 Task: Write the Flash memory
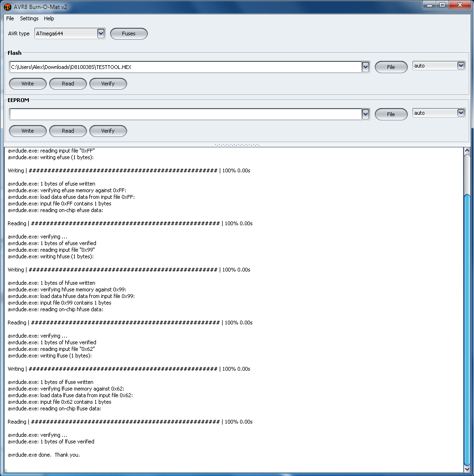click(28, 84)
